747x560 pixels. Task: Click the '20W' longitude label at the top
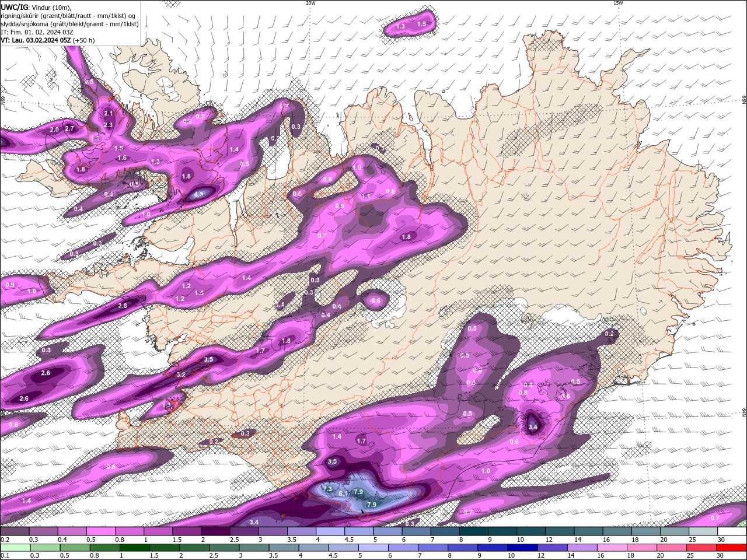click(x=310, y=3)
